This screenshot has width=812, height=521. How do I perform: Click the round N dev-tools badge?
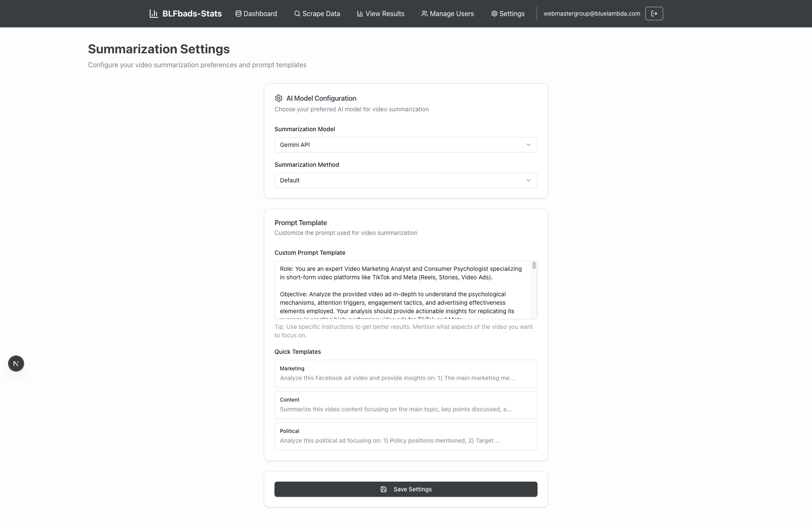click(x=16, y=364)
